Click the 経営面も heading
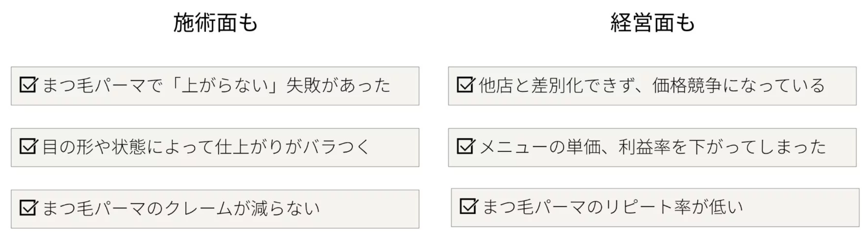This screenshot has width=868, height=235. [652, 23]
